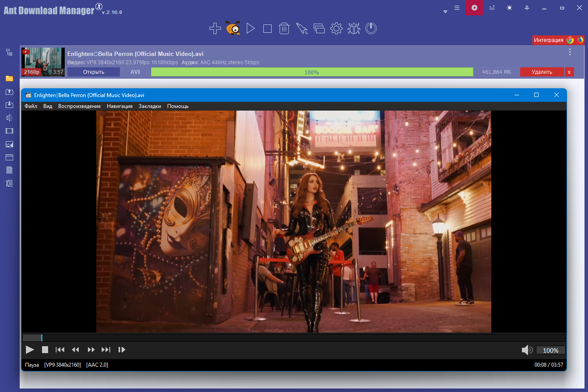Select the yellow folder all-downloads category
Viewport: 588px width, 392px height.
tap(9, 79)
